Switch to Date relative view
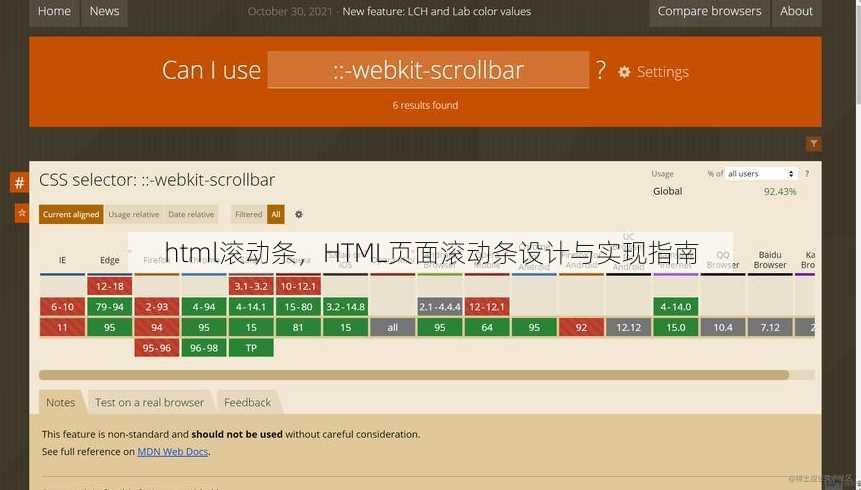The height and width of the screenshot is (490, 861). click(x=191, y=214)
